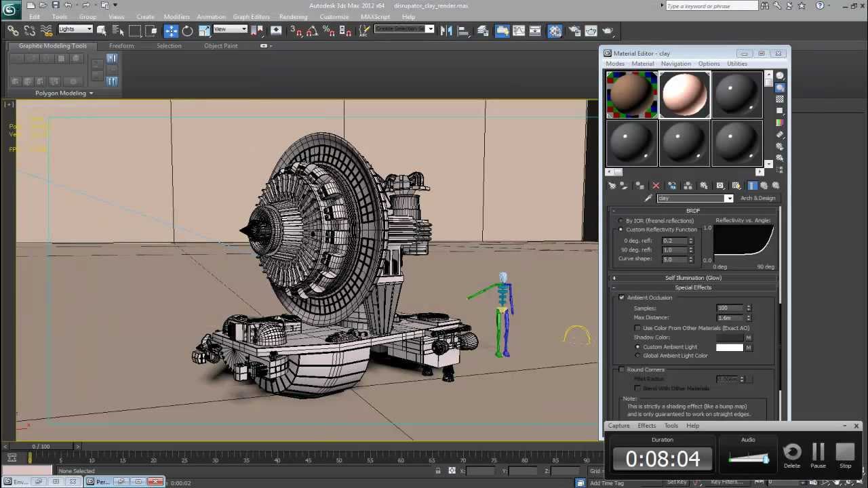Switch to the Freeform ribbon tab

pos(121,46)
